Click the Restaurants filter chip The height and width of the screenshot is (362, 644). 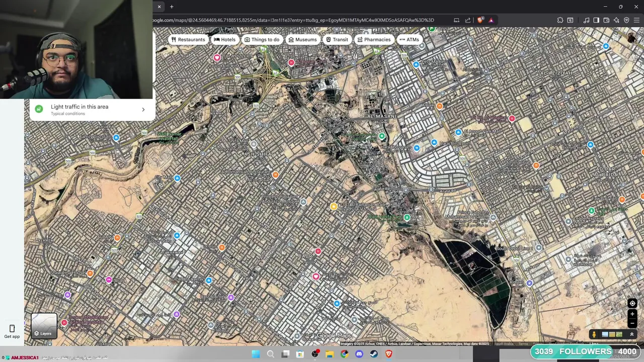coord(188,39)
